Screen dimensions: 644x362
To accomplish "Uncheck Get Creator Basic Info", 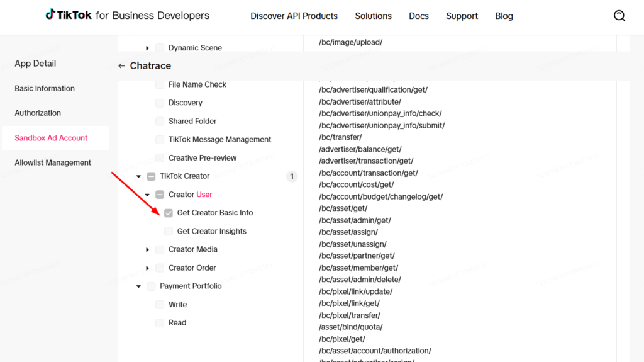I will point(169,213).
